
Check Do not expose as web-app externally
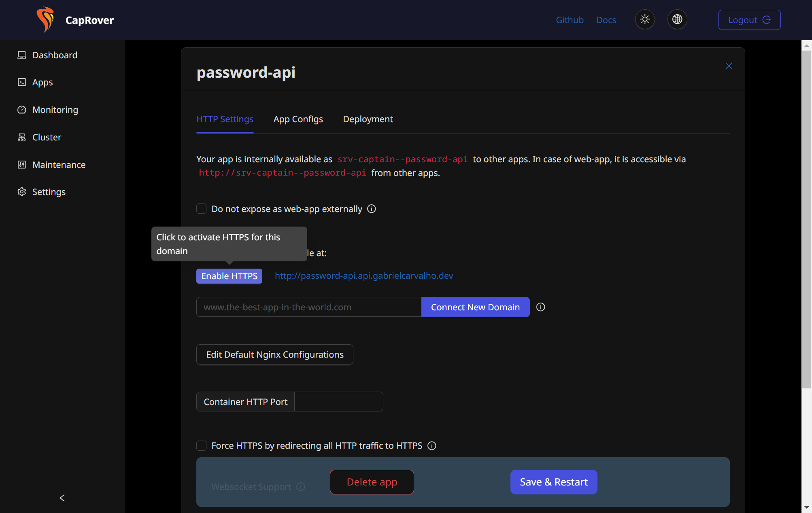coord(201,209)
